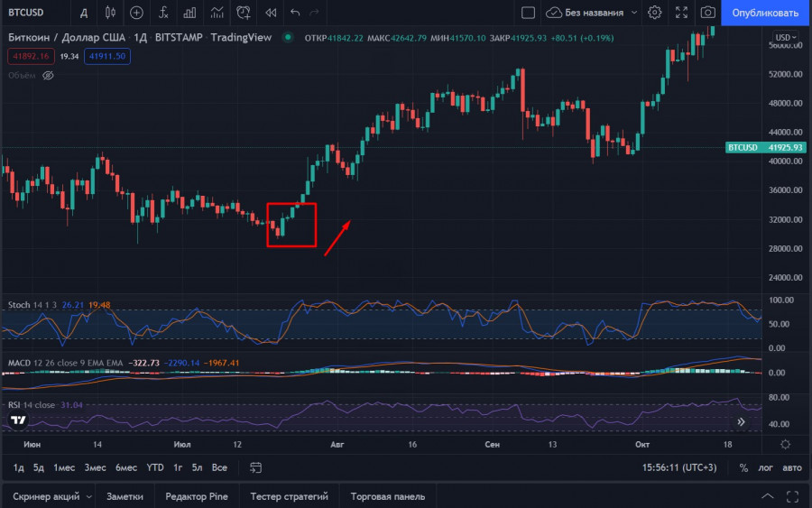Select the Stoch 14 1 3 indicator legend

[32, 305]
